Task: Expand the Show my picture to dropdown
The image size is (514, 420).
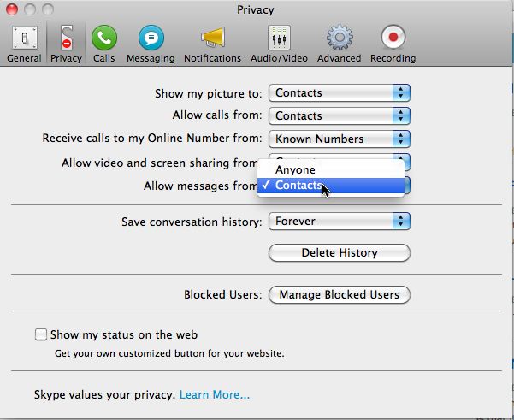Action: 340,93
